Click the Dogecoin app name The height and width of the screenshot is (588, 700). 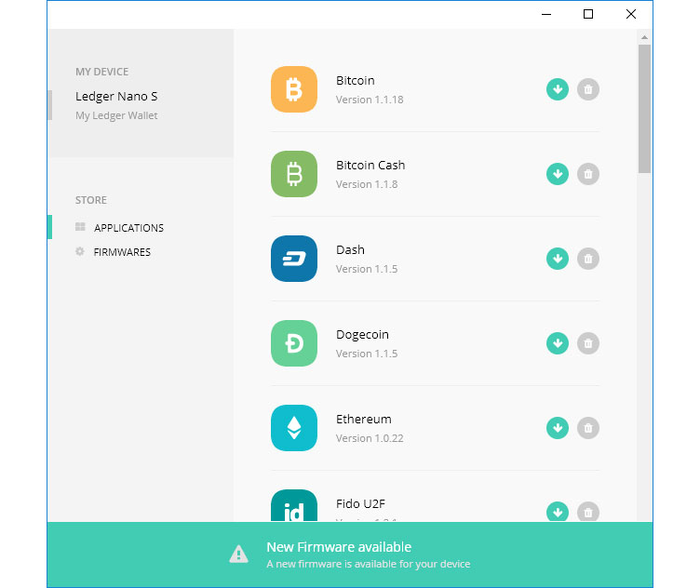pos(362,335)
